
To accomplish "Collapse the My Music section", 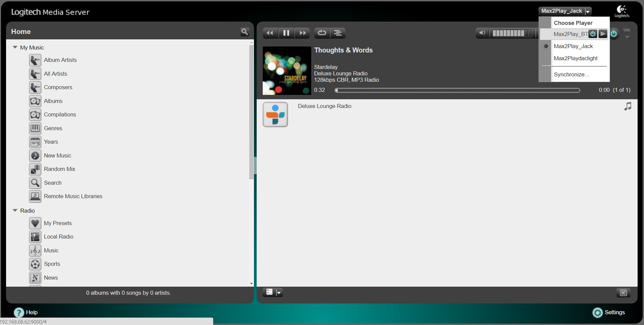I will [x=15, y=47].
